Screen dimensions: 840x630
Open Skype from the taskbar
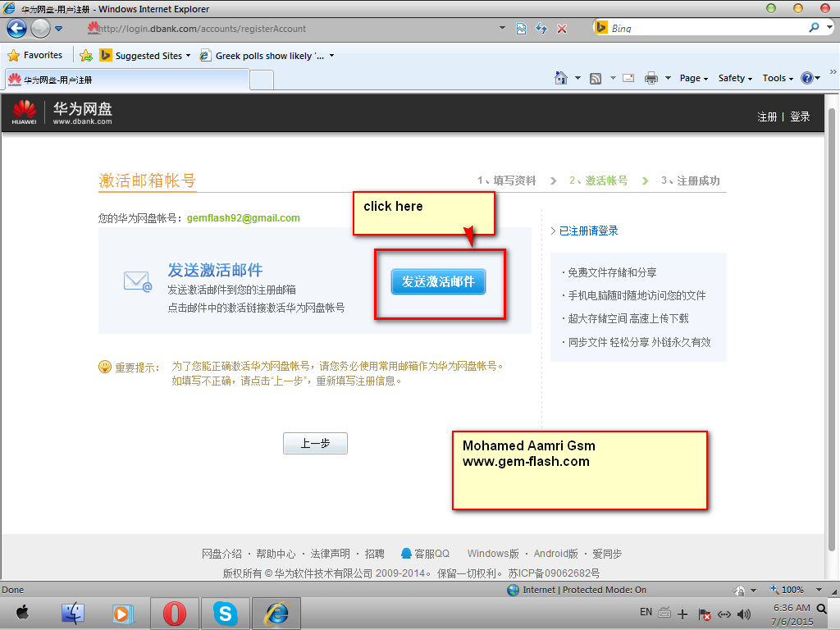225,614
